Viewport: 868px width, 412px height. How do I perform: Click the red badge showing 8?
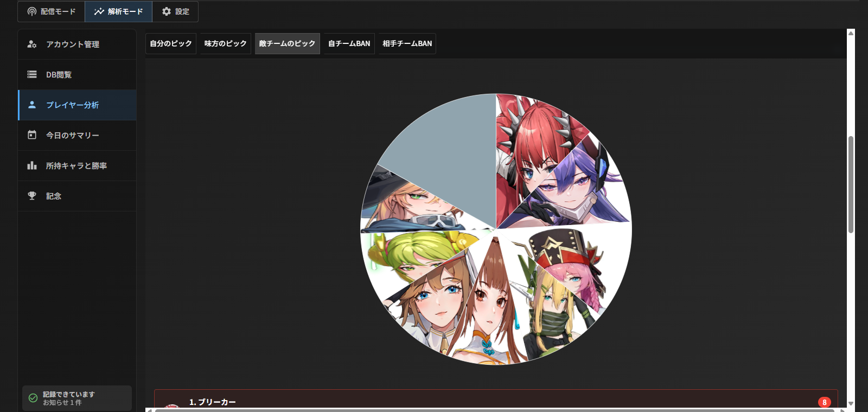(x=825, y=402)
